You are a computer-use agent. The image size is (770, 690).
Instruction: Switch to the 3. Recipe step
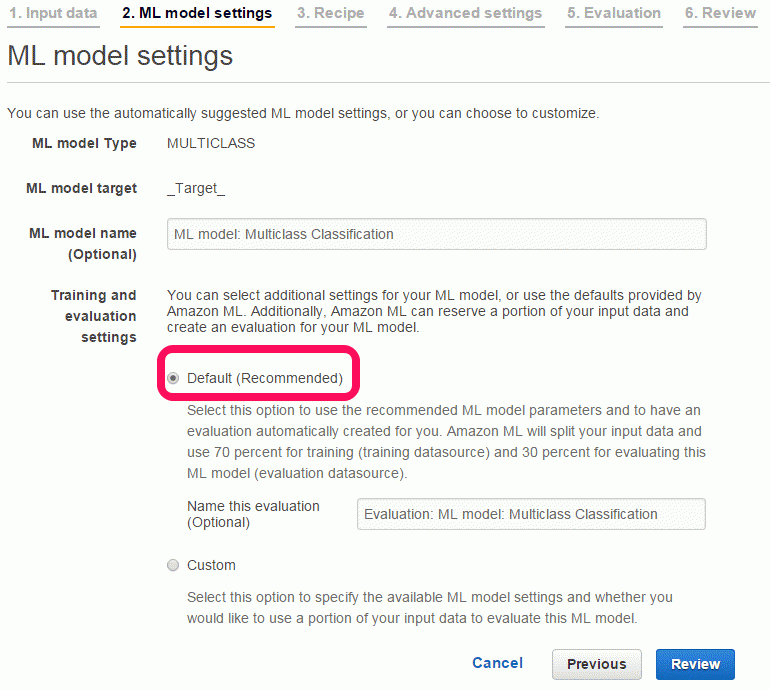[x=330, y=13]
